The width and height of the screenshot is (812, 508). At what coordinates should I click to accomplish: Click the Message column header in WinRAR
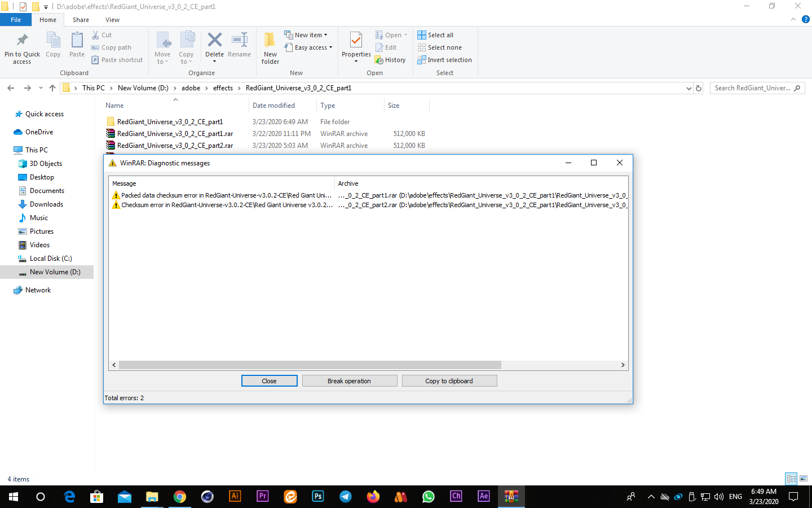222,183
